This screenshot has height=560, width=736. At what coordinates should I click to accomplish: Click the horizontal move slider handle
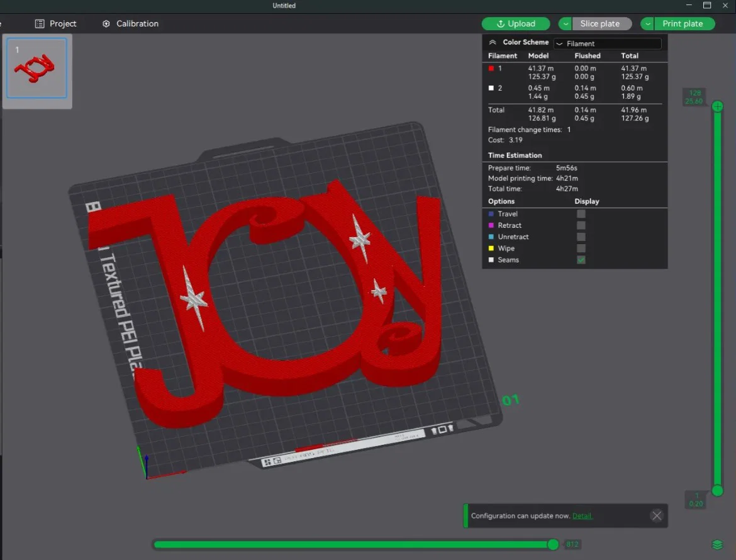point(553,544)
